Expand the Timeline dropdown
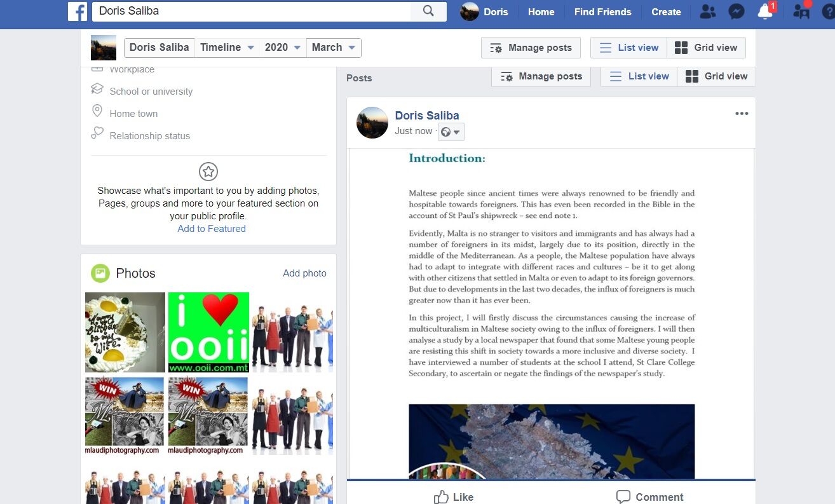 [227, 48]
